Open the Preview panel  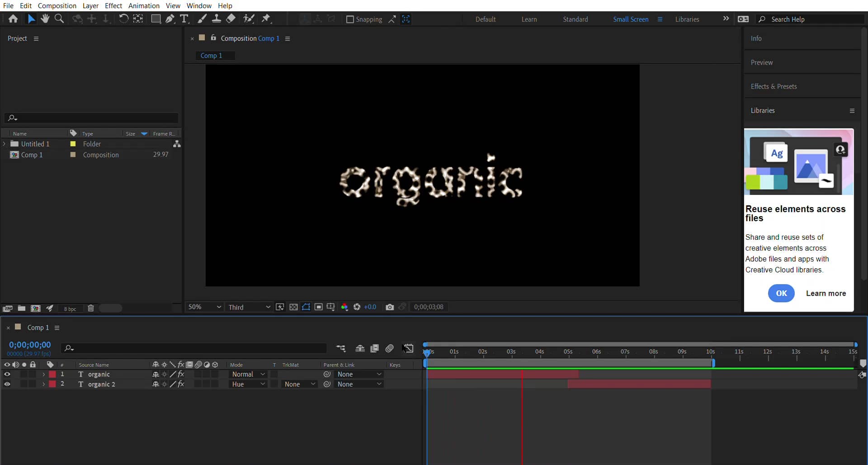(x=762, y=62)
